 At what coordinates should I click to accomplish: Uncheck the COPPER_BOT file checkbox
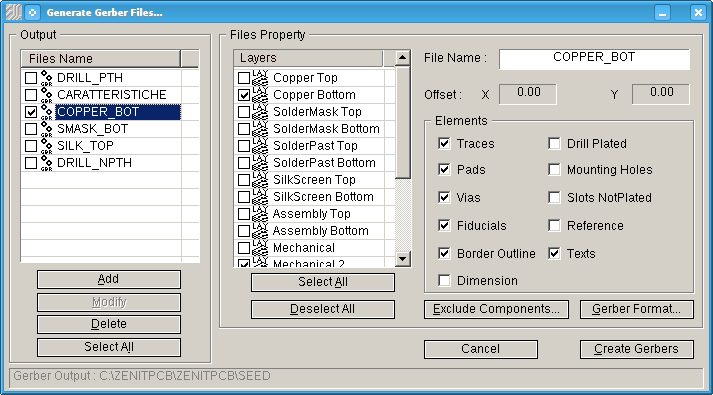pos(31,112)
